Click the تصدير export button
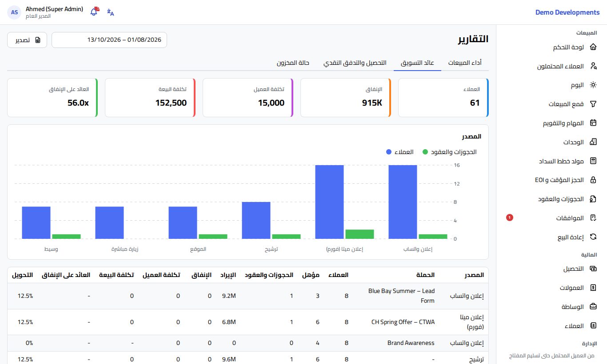The width and height of the screenshot is (607, 364). click(27, 40)
